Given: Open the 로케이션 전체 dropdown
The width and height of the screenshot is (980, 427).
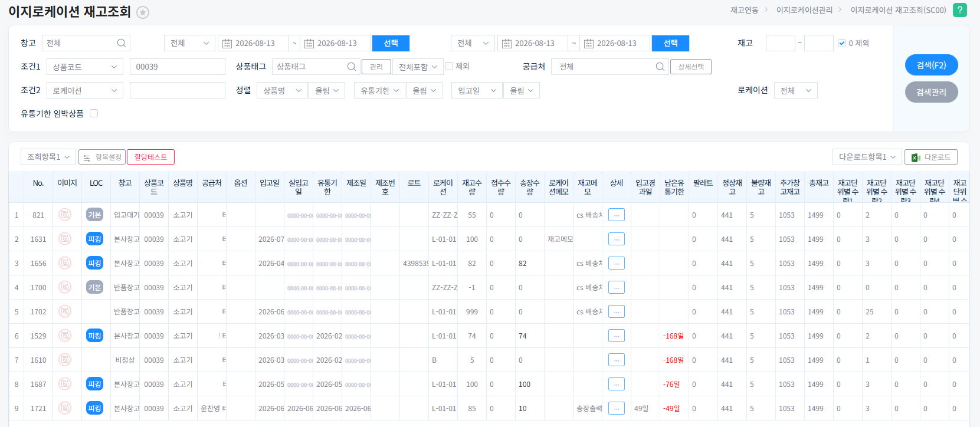Looking at the screenshot, I should 795,91.
